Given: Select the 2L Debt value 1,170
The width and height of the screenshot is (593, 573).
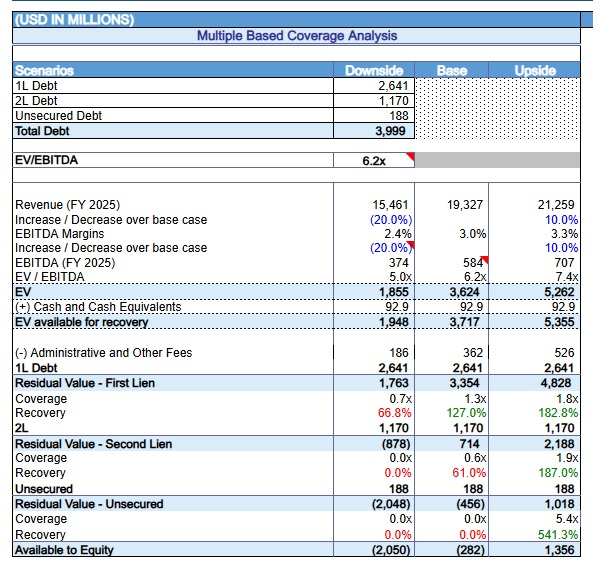Looking at the screenshot, I should pyautogui.click(x=374, y=101).
